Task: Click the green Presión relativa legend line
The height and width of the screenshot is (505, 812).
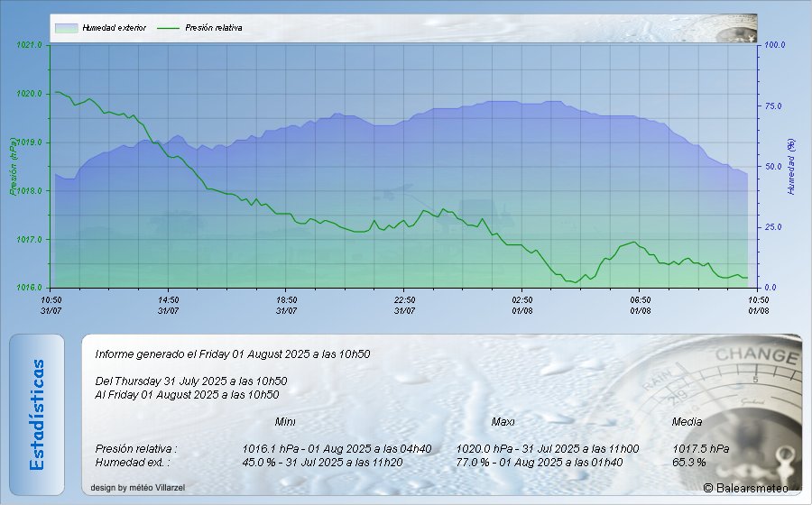Action: coord(168,28)
